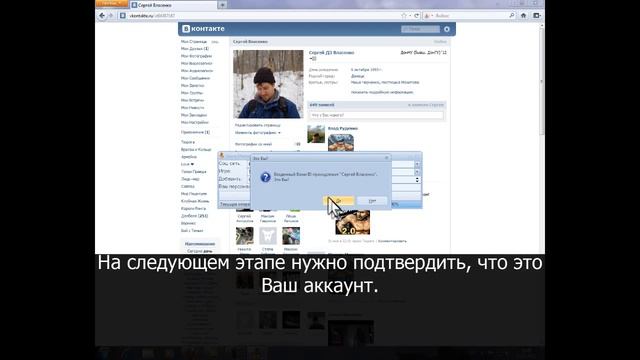The width and height of the screenshot is (640, 360).
Task: Click the ВКонтакте logo in the header
Action: tap(204, 29)
